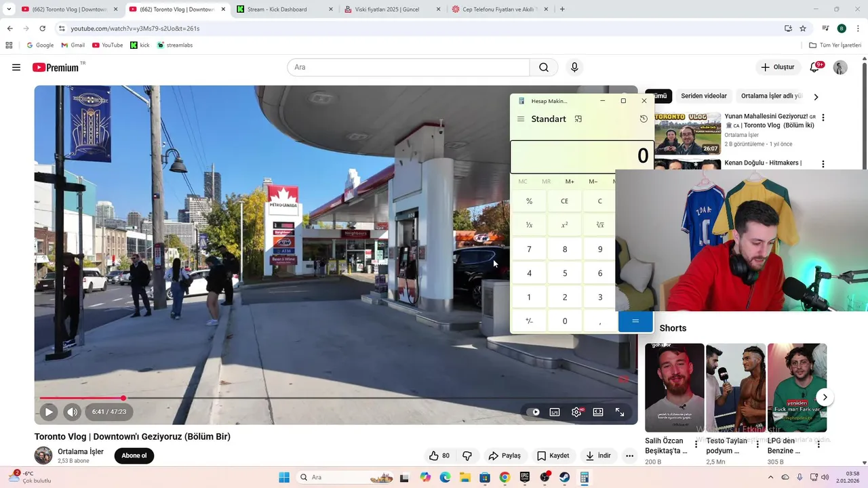Click Calculator plus/minus sign key
The height and width of the screenshot is (488, 868).
[529, 321]
